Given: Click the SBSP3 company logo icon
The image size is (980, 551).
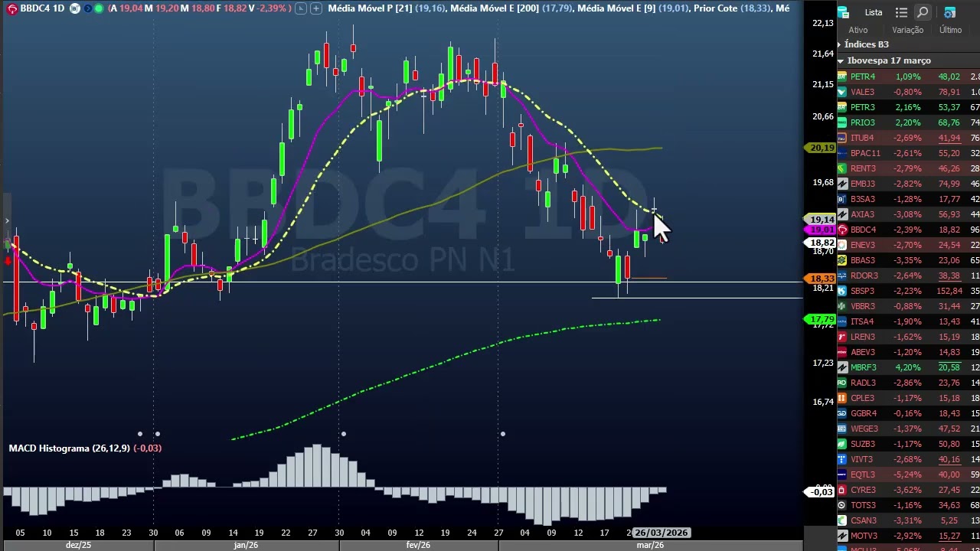Looking at the screenshot, I should 842,291.
